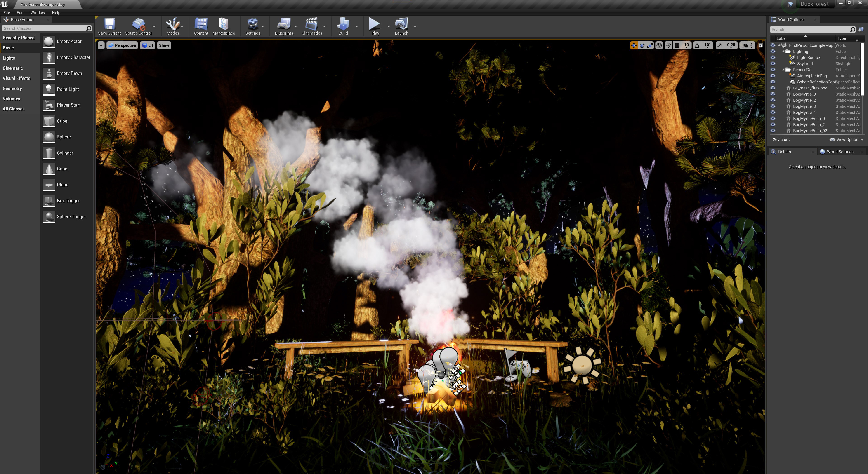
Task: Select the rotate transform gizmo tool
Action: 642,45
